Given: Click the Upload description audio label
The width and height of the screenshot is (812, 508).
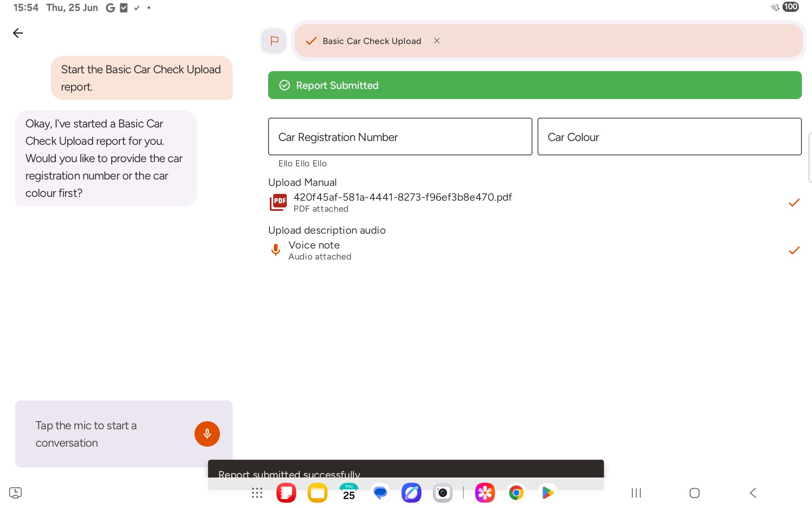Looking at the screenshot, I should [x=327, y=230].
